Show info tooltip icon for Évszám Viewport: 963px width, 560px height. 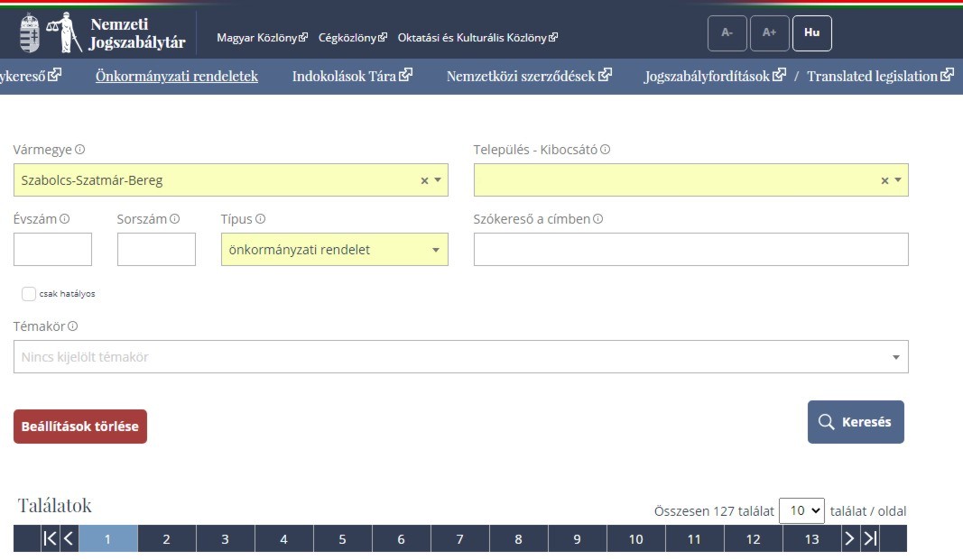click(64, 218)
